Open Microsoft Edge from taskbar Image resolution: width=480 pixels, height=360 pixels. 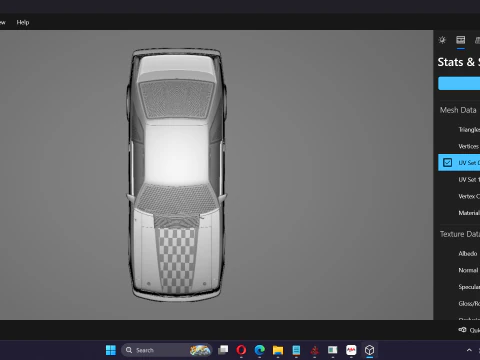pyautogui.click(x=260, y=350)
